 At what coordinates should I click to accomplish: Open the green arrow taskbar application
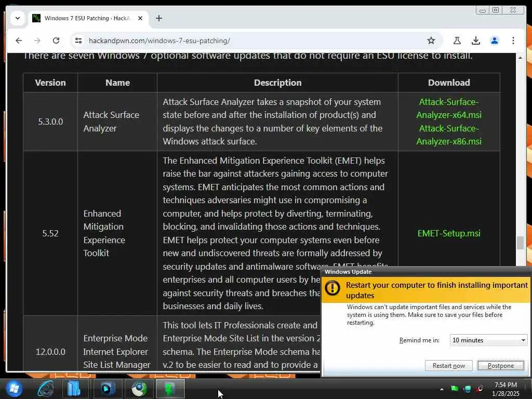pyautogui.click(x=170, y=389)
